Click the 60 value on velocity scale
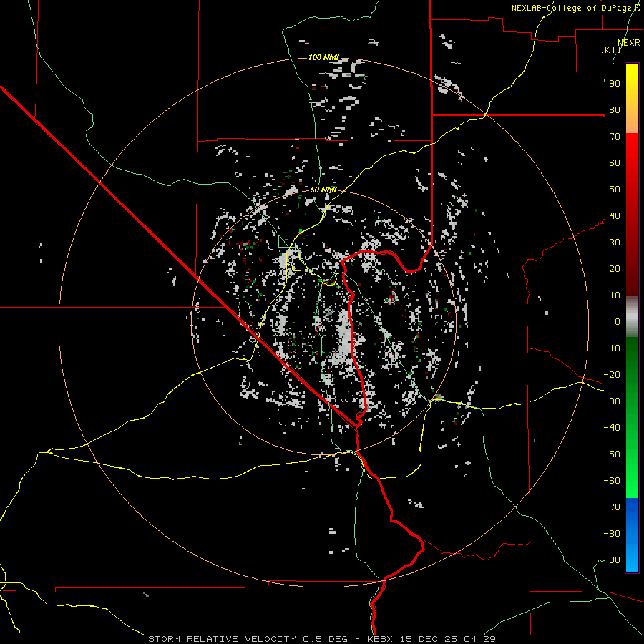The height and width of the screenshot is (644, 644). (x=615, y=163)
